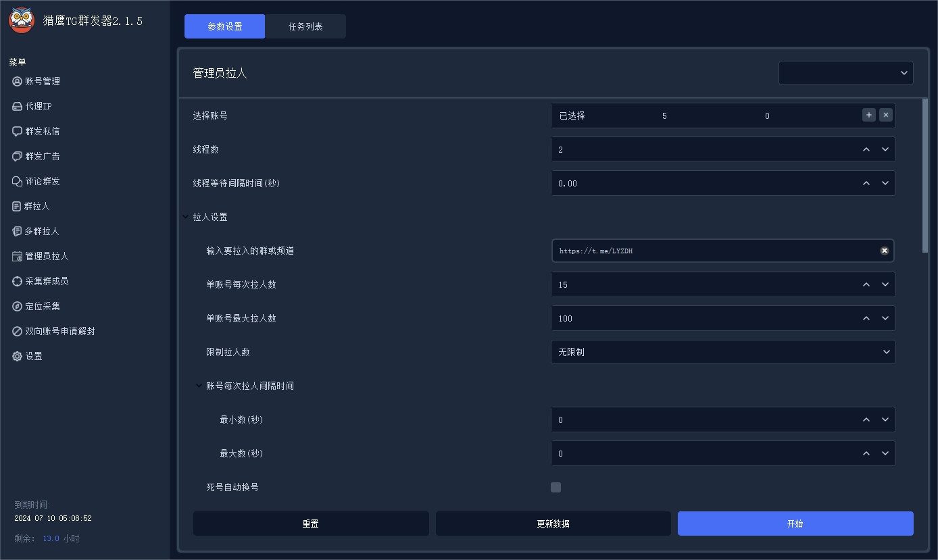This screenshot has width=938, height=560.
Task: Click the owl logo icon
Action: click(22, 20)
